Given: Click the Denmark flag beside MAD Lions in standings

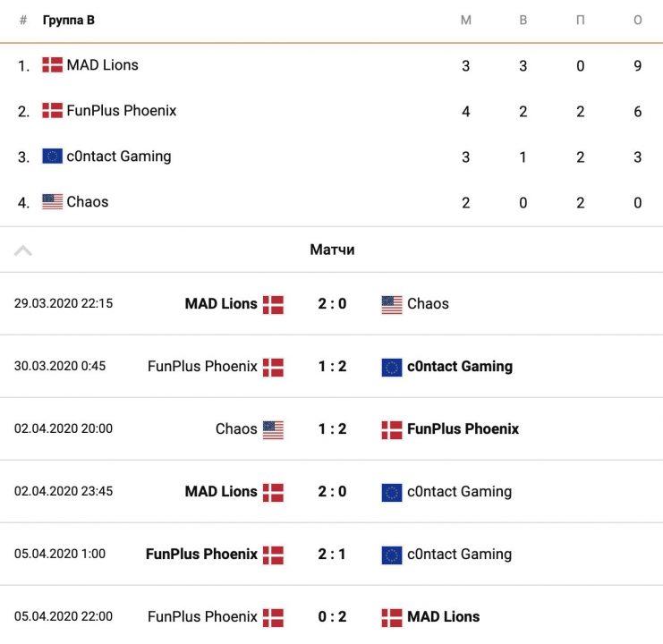Looking at the screenshot, I should (52, 64).
